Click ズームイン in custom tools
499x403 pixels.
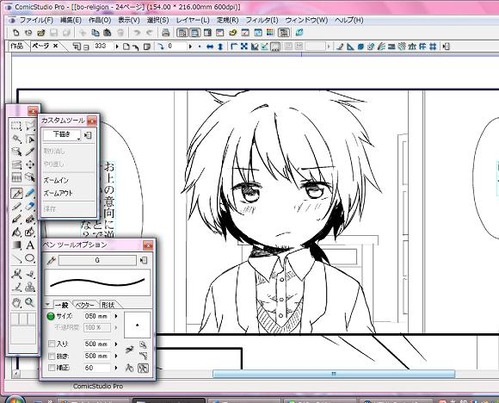tap(56, 180)
